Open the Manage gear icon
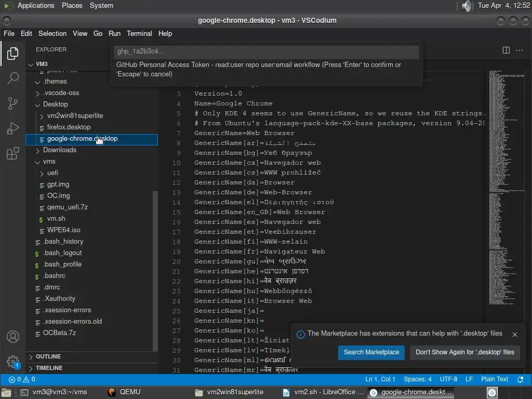Screen dimensions: 532x399 [13, 362]
